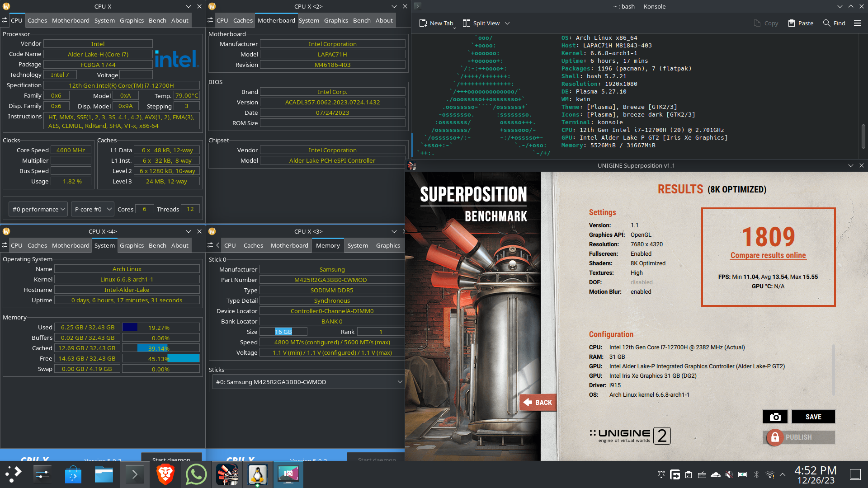Click the Bluetooth tray icon
The image size is (868, 488).
[x=756, y=474]
